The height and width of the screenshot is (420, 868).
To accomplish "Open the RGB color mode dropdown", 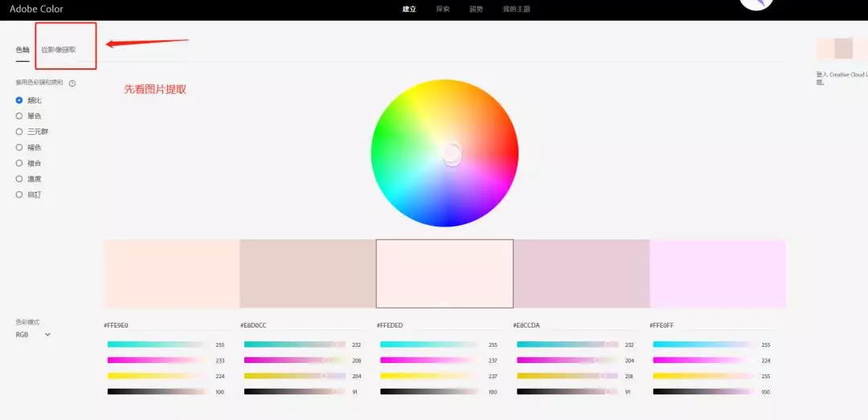I will [33, 334].
